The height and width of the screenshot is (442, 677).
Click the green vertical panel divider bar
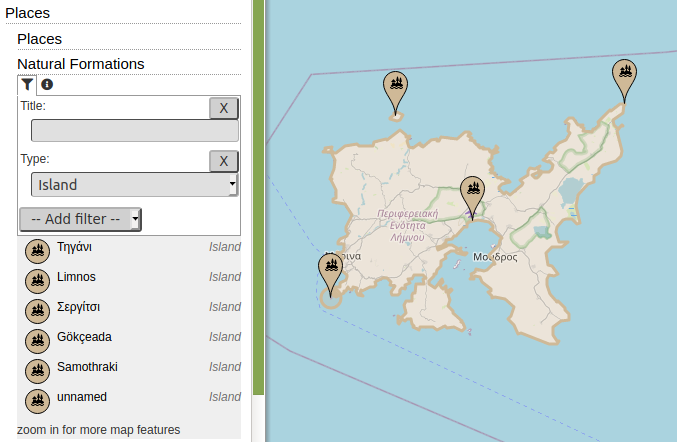(258, 197)
